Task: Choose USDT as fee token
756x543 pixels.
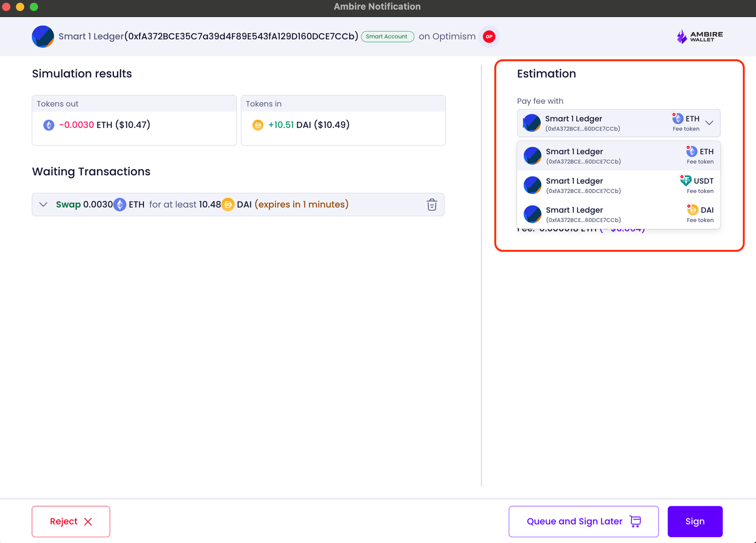Action: coord(618,185)
